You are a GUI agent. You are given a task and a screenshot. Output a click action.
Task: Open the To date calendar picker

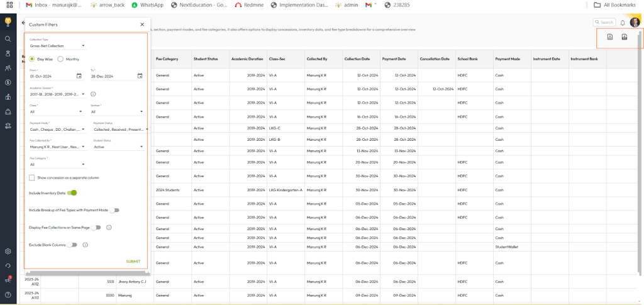pos(141,76)
